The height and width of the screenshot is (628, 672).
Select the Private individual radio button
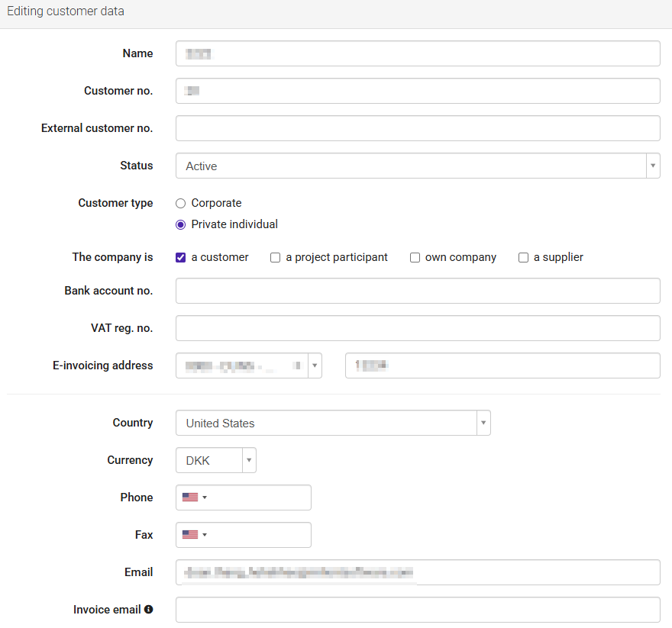tap(180, 224)
